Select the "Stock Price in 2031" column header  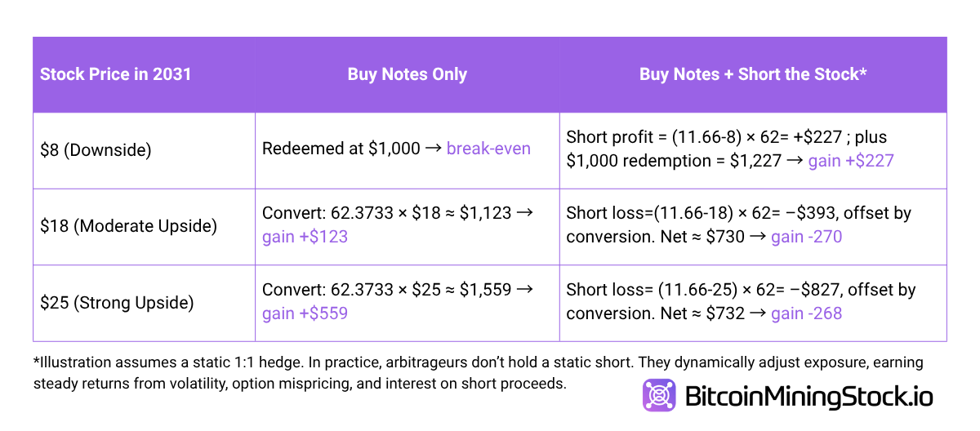point(115,74)
